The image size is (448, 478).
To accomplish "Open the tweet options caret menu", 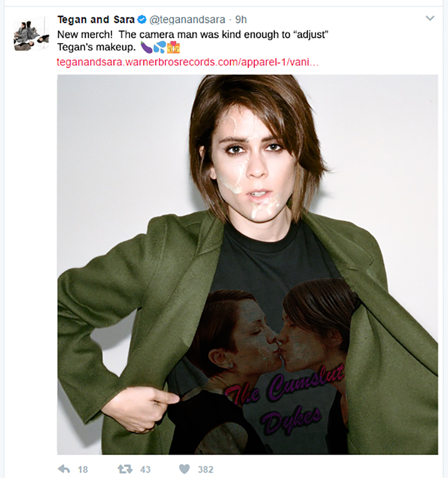I will (x=430, y=19).
